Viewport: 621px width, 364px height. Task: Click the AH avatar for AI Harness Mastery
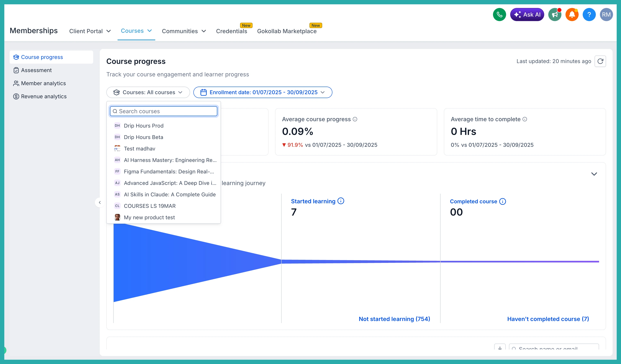(x=117, y=160)
